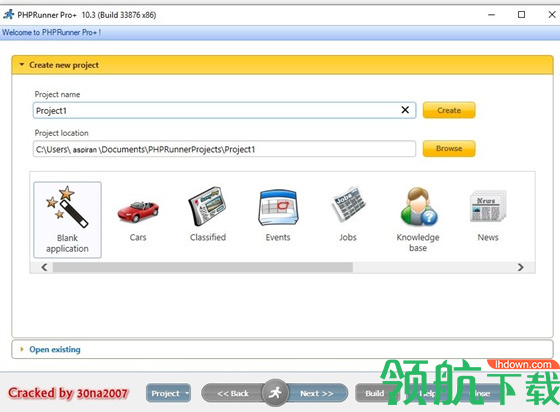560x412 pixels.
Task: Open the Project dropdown menu
Action: pos(168,393)
